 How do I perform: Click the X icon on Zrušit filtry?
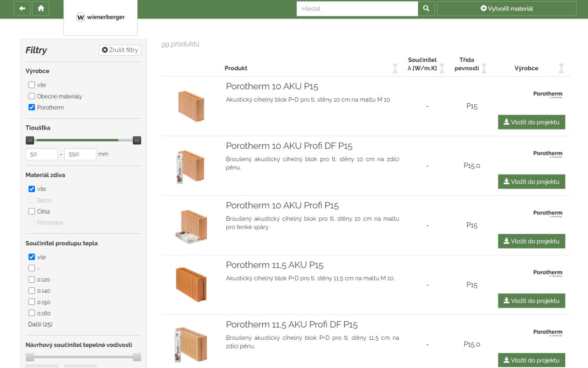click(x=105, y=50)
